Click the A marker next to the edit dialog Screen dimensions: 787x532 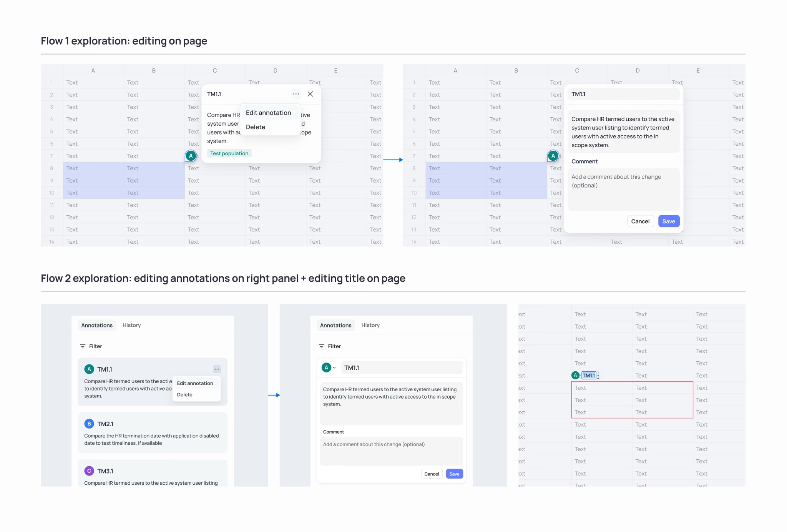click(x=553, y=156)
